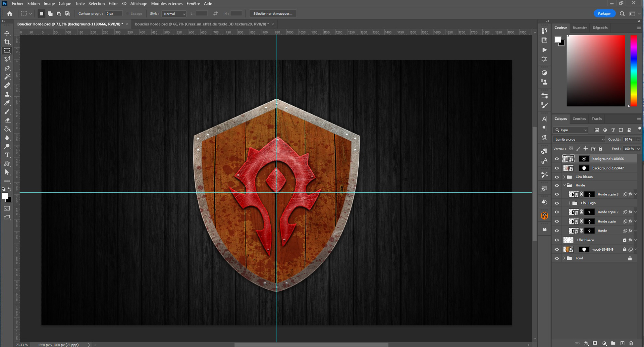Add layer mask button at panel bottom
The height and width of the screenshot is (347, 644).
[595, 343]
